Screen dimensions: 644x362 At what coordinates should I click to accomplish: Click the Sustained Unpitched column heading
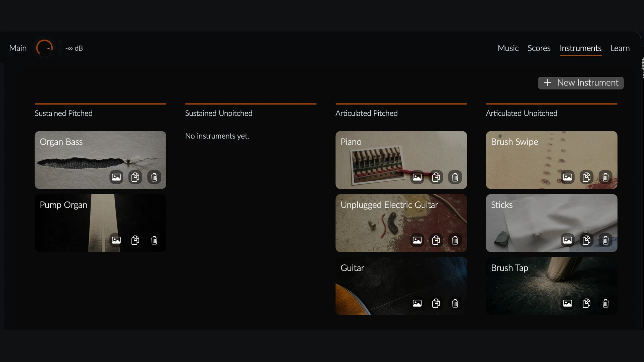point(219,113)
